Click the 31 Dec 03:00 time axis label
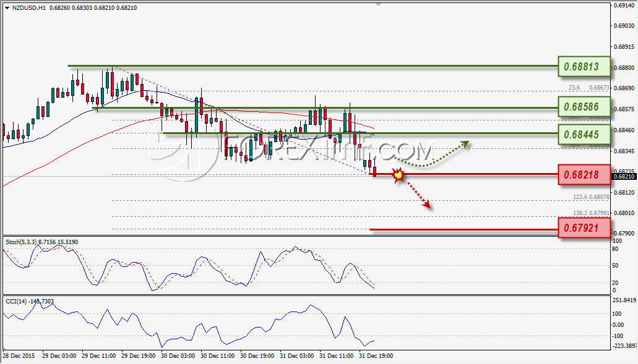The width and height of the screenshot is (638, 364). (x=296, y=356)
